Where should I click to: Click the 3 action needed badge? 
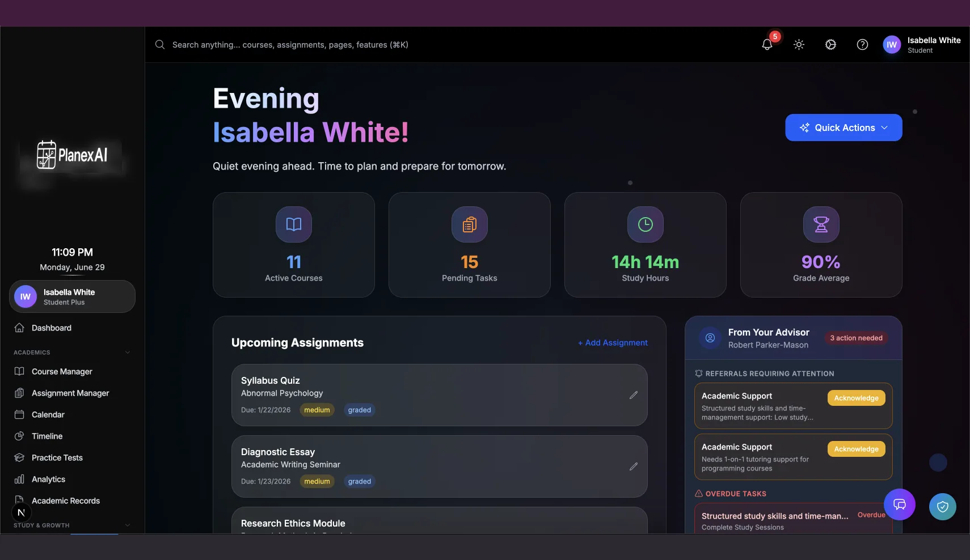click(857, 338)
